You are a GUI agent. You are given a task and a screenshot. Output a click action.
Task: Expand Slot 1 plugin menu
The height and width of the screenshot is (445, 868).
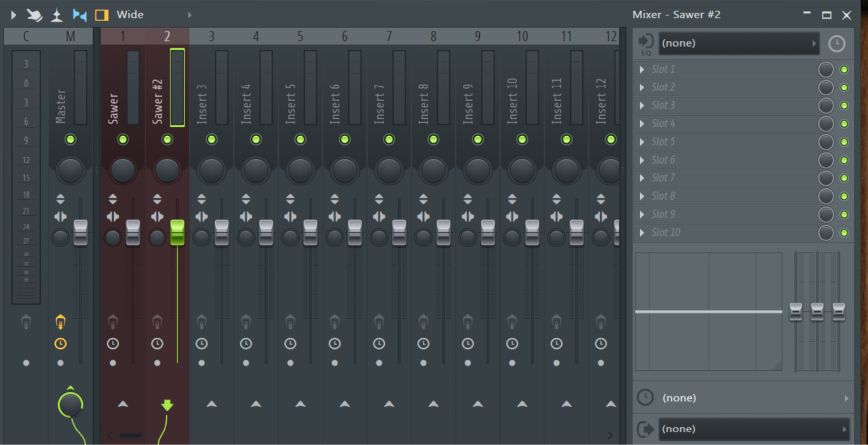pos(642,69)
